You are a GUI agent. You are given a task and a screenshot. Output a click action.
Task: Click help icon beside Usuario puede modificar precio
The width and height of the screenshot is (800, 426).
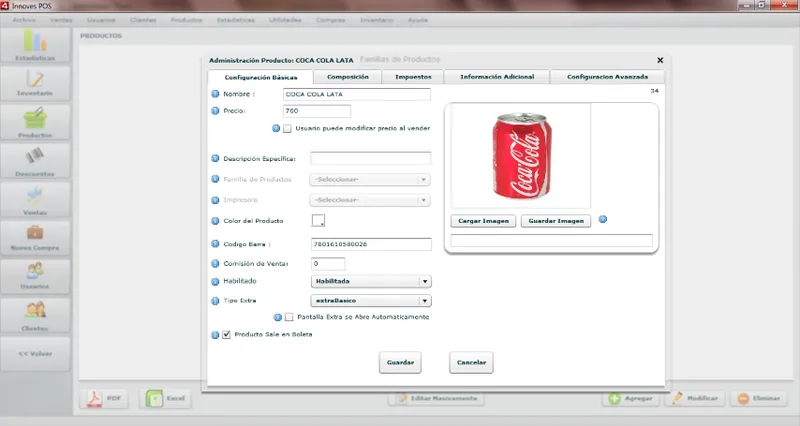[276, 128]
